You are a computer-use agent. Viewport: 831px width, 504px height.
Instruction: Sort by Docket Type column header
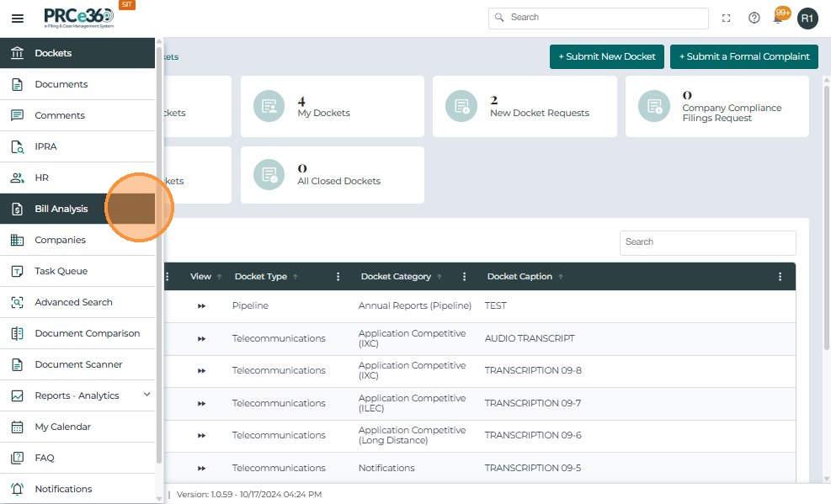click(x=261, y=277)
